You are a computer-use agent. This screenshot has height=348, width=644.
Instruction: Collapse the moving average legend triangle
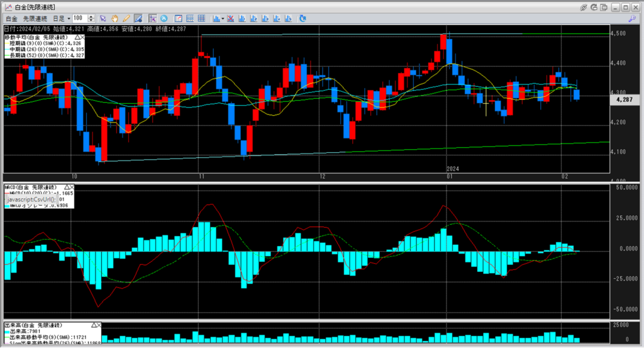[x=77, y=37]
